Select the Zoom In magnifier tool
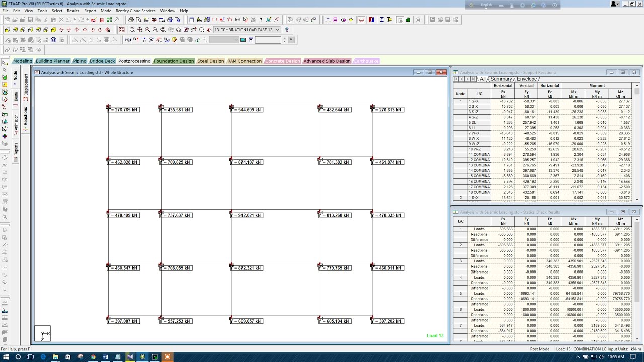The image size is (644, 362). click(x=147, y=30)
